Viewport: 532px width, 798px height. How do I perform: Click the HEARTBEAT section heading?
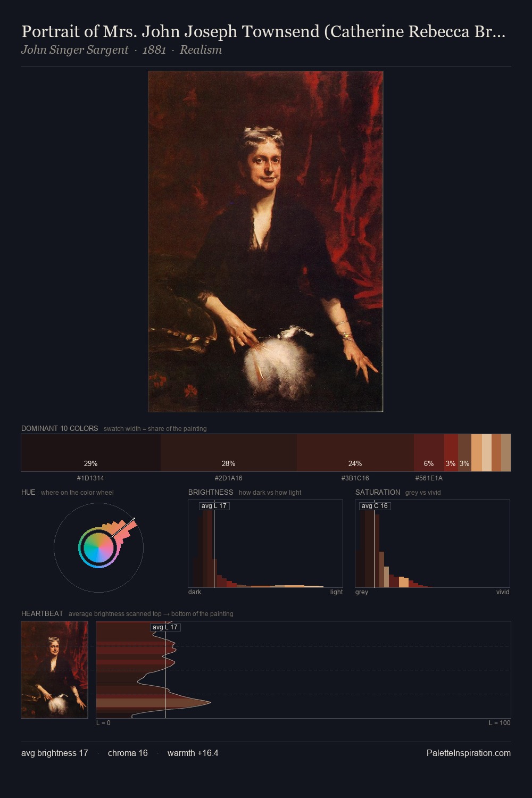(x=42, y=613)
